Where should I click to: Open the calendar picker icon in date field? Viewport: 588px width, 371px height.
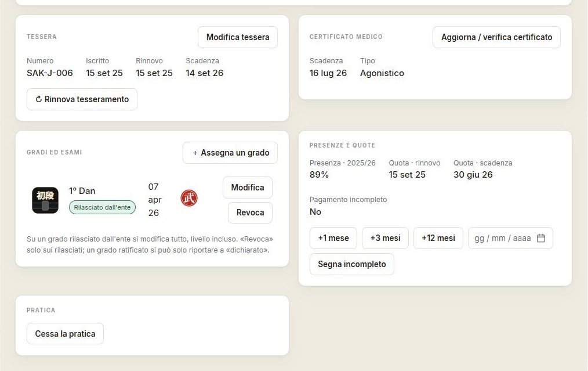pos(541,238)
